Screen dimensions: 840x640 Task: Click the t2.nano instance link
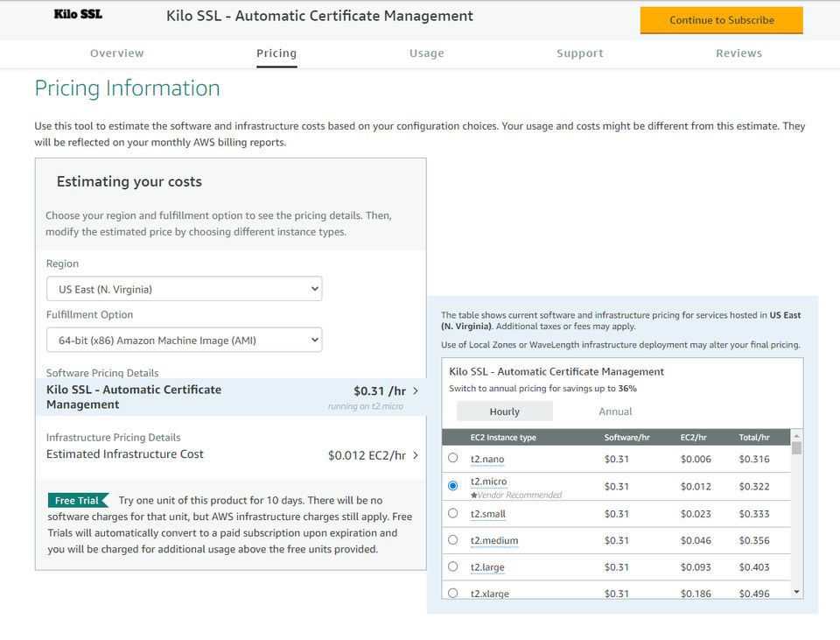487,460
